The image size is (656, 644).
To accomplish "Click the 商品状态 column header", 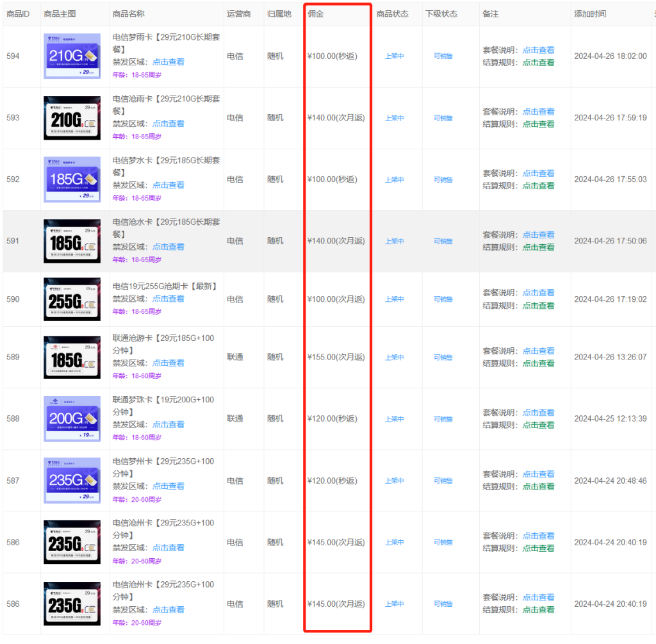I will (x=392, y=14).
